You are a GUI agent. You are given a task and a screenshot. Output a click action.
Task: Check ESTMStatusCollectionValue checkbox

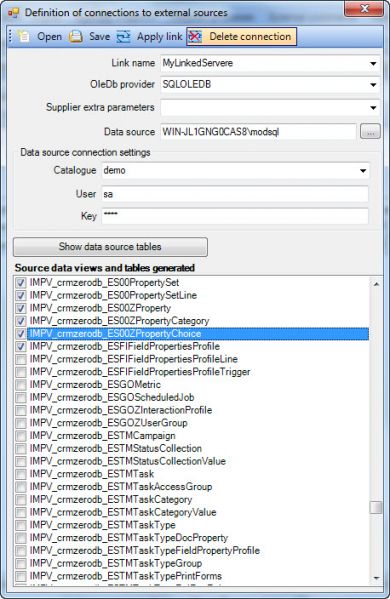21,461
